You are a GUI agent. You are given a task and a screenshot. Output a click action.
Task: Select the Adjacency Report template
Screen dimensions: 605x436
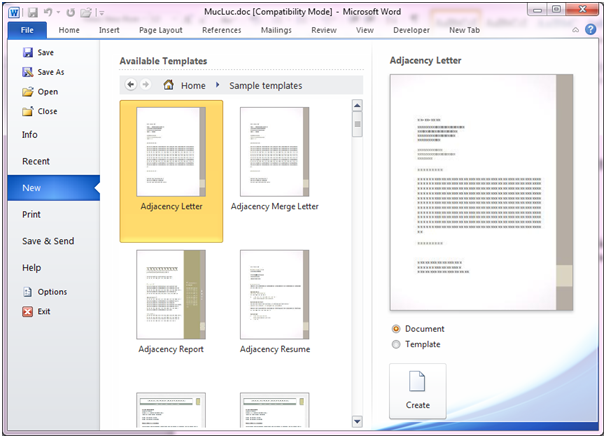(x=171, y=302)
